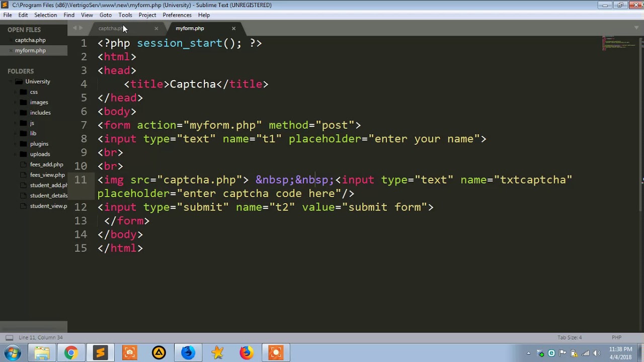Screen dimensions: 644x362
Task: Open the Find menu
Action: pyautogui.click(x=69, y=15)
